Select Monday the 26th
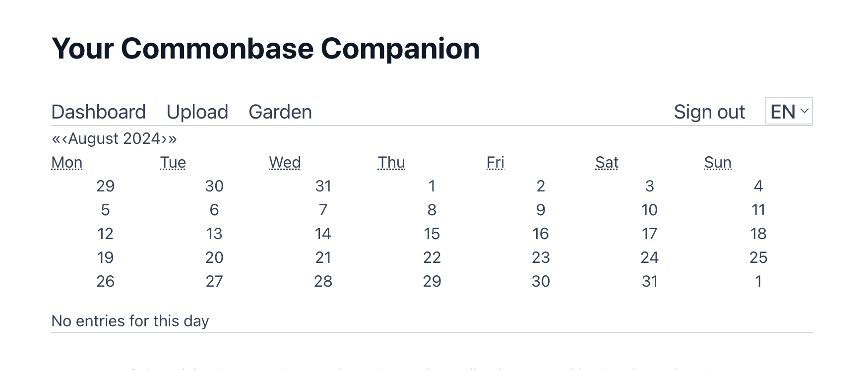Image resolution: width=868 pixels, height=370 pixels. tap(105, 281)
